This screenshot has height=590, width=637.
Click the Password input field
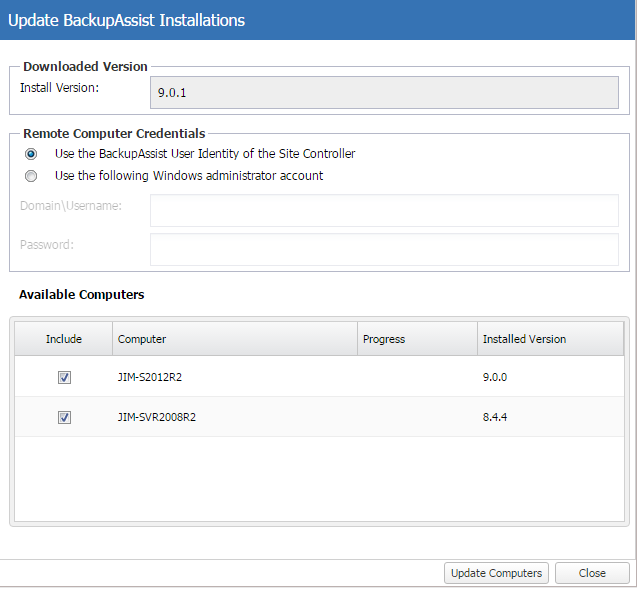click(x=384, y=249)
